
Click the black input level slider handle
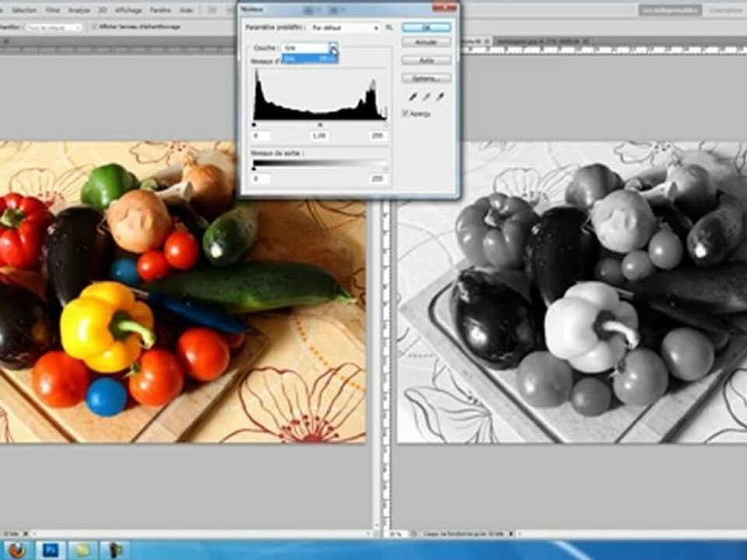(x=254, y=124)
